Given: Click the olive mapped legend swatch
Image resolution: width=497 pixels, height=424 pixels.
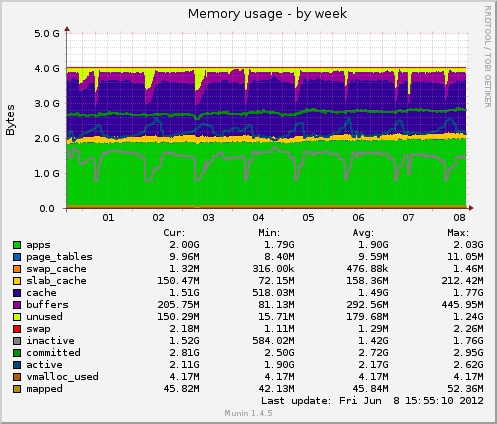Looking at the screenshot, I should point(17,389).
